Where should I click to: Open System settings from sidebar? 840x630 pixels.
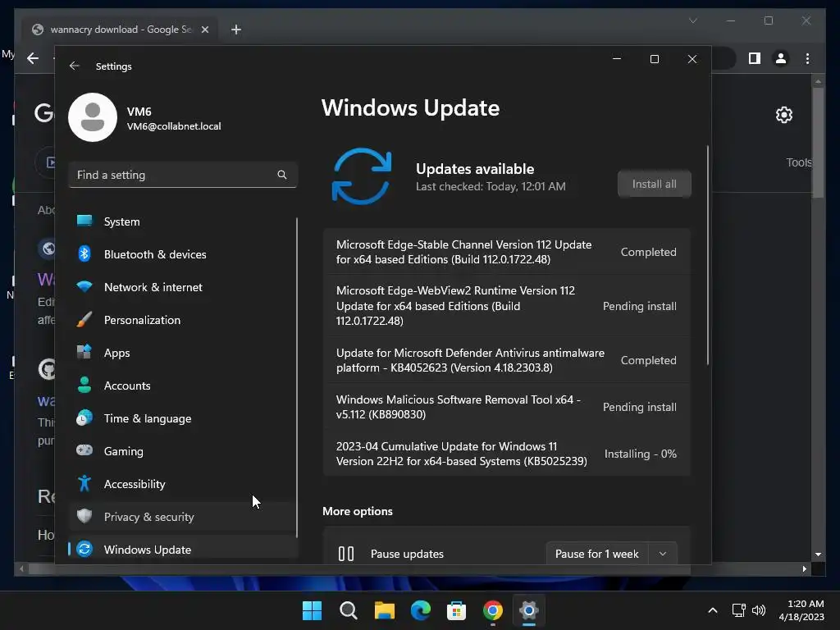pyautogui.click(x=182, y=221)
